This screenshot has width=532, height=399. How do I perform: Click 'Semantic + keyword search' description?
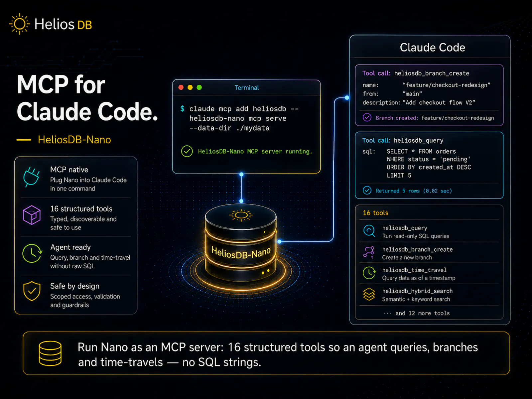tap(416, 299)
